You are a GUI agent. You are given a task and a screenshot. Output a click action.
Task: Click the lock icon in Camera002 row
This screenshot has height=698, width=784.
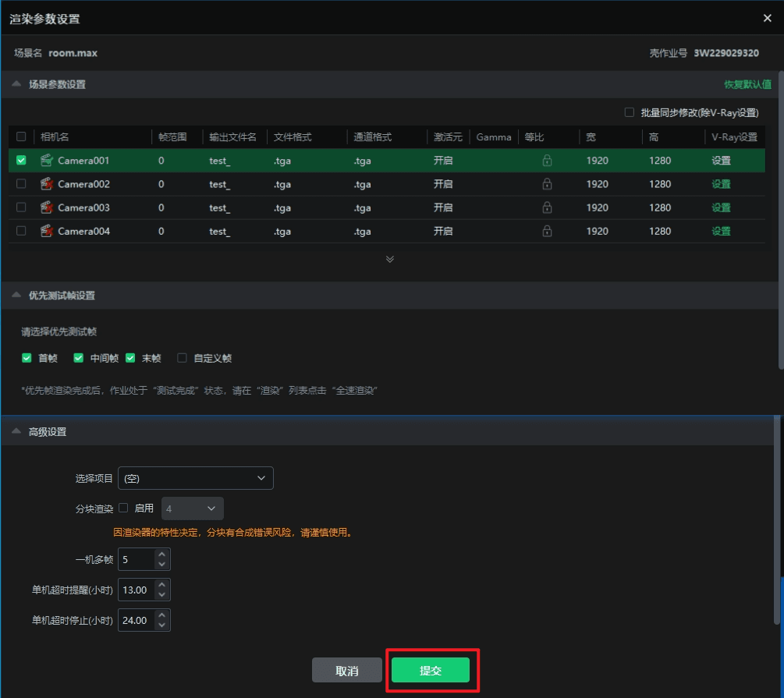pyautogui.click(x=547, y=184)
